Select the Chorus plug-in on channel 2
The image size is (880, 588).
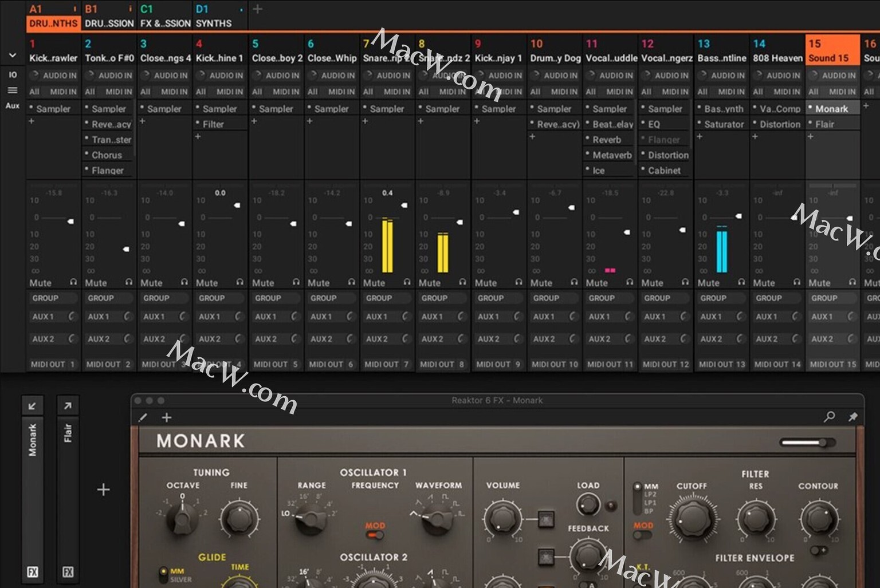(108, 155)
